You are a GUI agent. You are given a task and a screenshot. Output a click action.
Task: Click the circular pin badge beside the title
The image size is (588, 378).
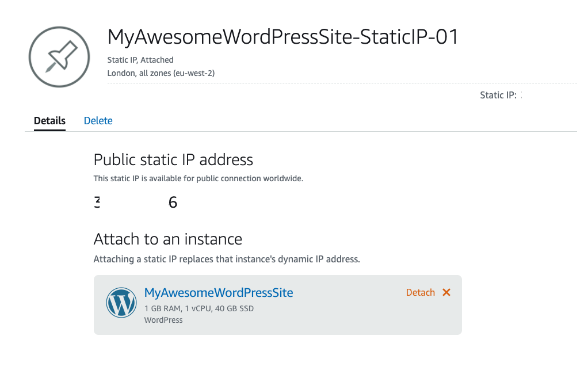click(x=59, y=56)
